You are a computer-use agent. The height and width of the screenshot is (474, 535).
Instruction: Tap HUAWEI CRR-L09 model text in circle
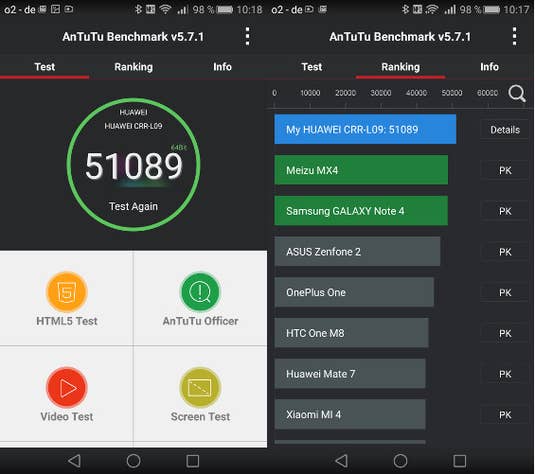coord(133,126)
